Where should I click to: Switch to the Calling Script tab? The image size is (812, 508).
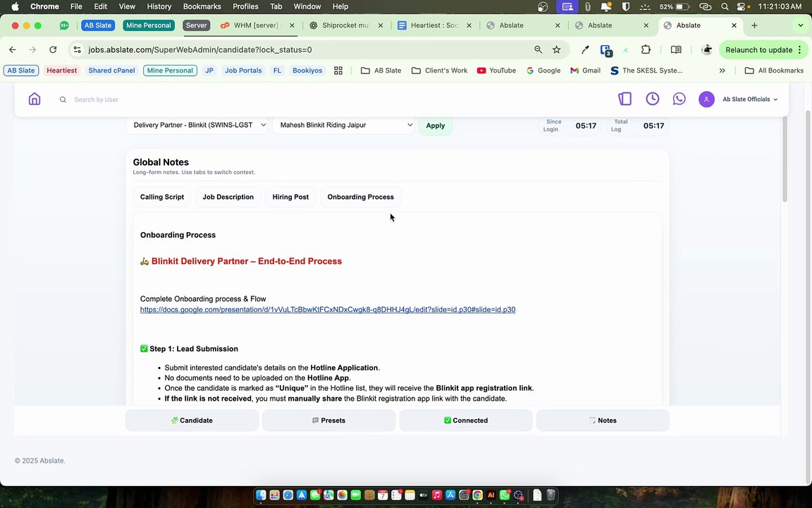coord(162,197)
